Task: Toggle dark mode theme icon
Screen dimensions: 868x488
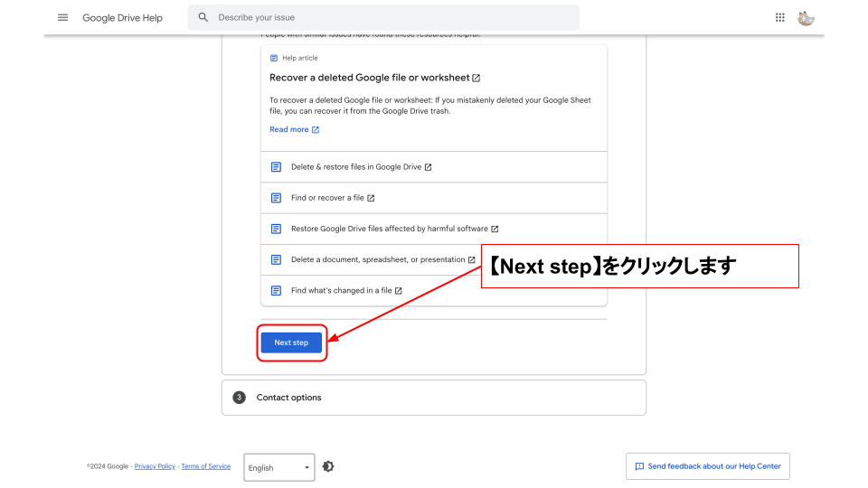Action: point(328,466)
